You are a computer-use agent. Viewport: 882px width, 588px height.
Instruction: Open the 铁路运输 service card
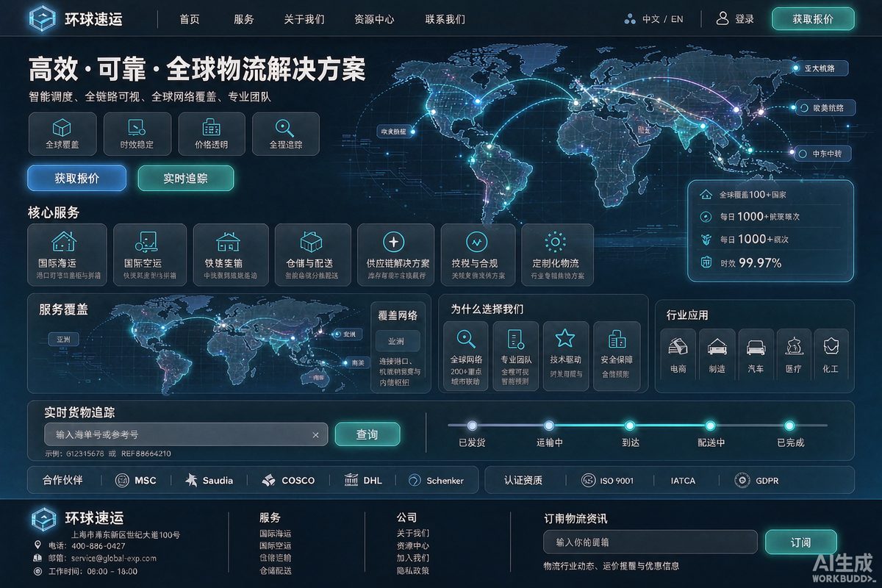pyautogui.click(x=231, y=255)
